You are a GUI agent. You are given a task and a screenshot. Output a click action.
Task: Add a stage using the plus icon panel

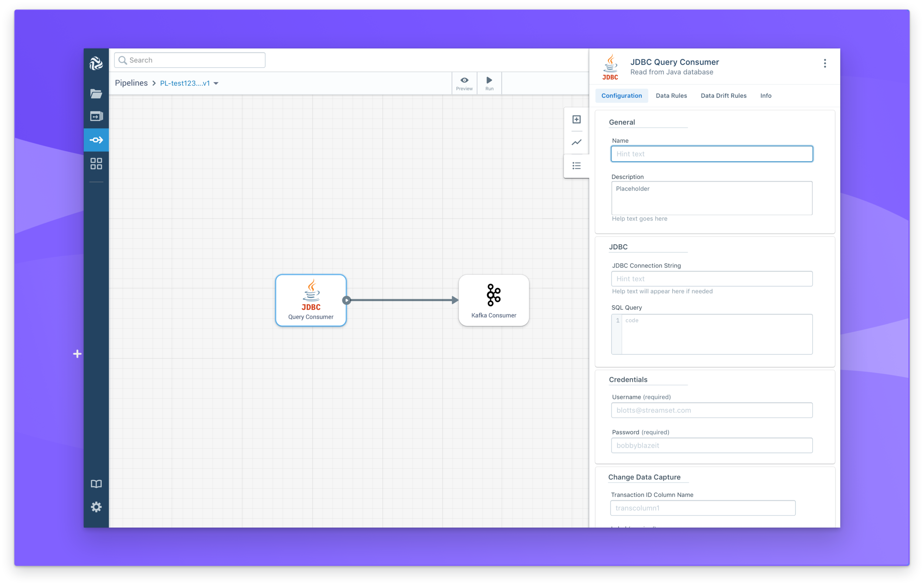point(576,119)
